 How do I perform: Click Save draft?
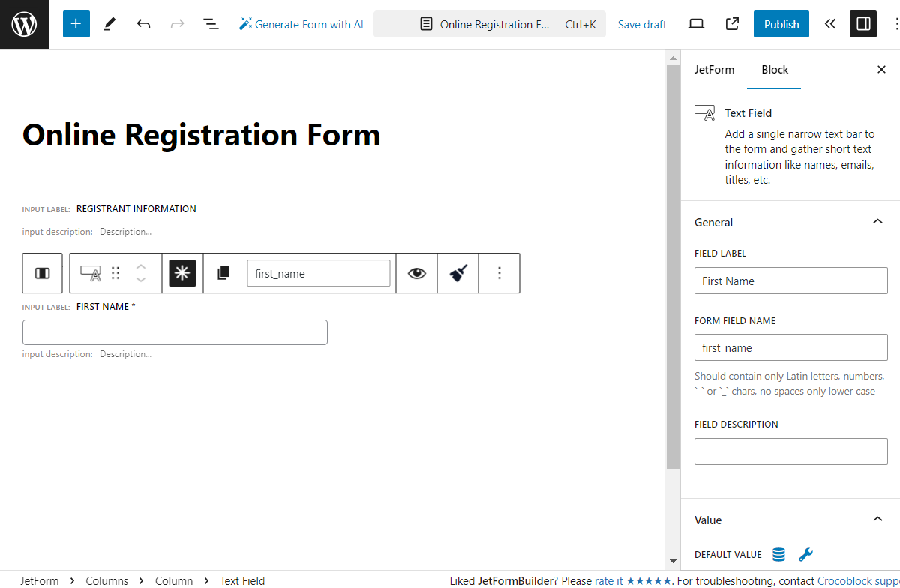point(642,25)
